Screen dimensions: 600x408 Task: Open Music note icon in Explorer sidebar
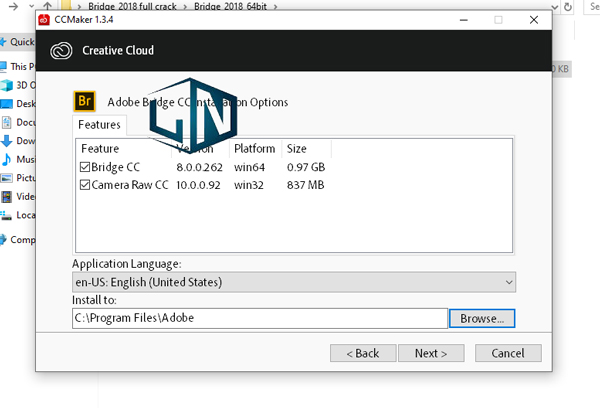(7, 159)
